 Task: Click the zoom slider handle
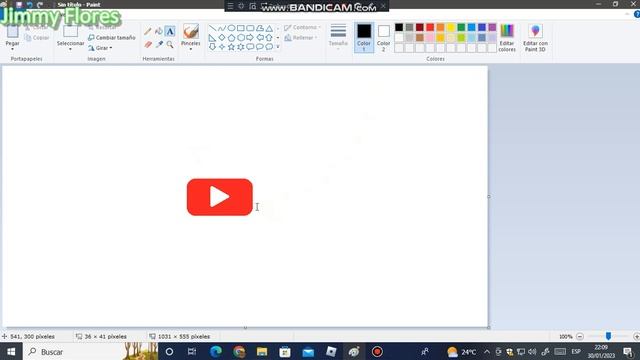(x=608, y=336)
